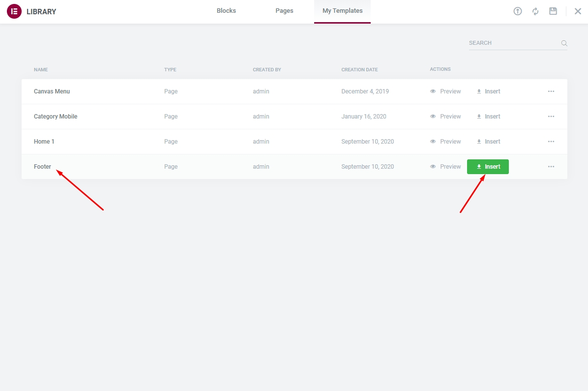Preview the Category Mobile template

445,117
